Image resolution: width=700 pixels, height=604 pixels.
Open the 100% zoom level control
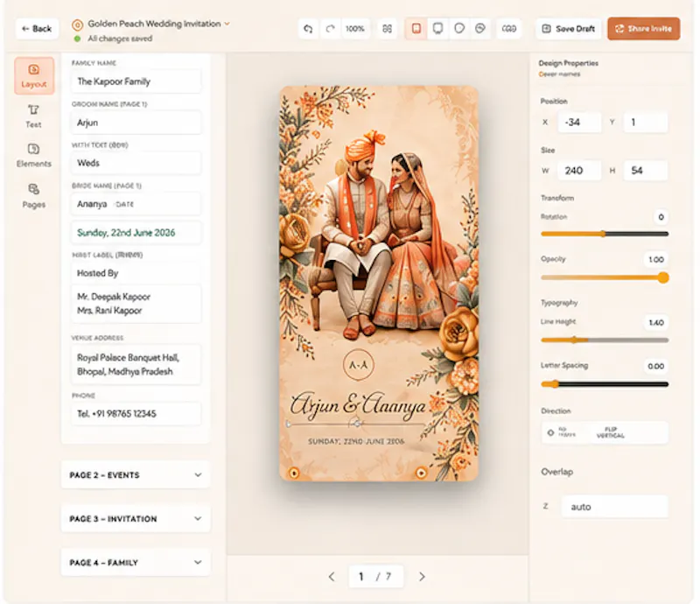[355, 29]
